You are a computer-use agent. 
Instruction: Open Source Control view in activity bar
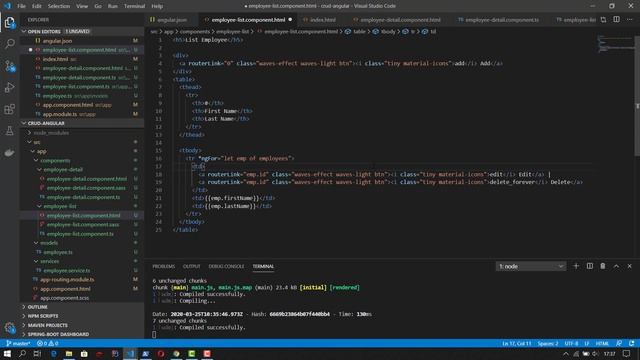[9, 66]
